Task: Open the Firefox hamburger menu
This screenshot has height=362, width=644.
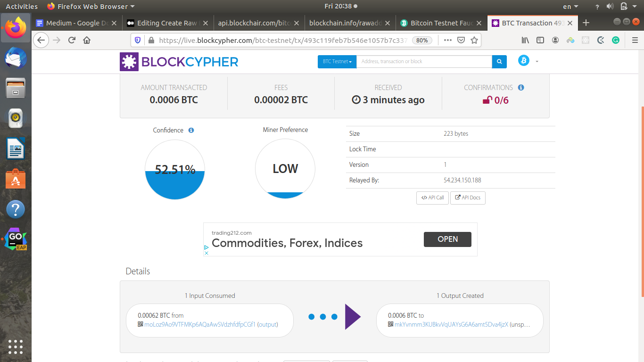Action: pyautogui.click(x=635, y=40)
